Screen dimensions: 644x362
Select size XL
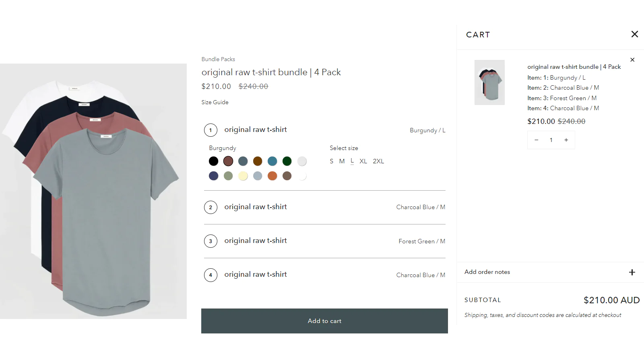[x=363, y=161]
